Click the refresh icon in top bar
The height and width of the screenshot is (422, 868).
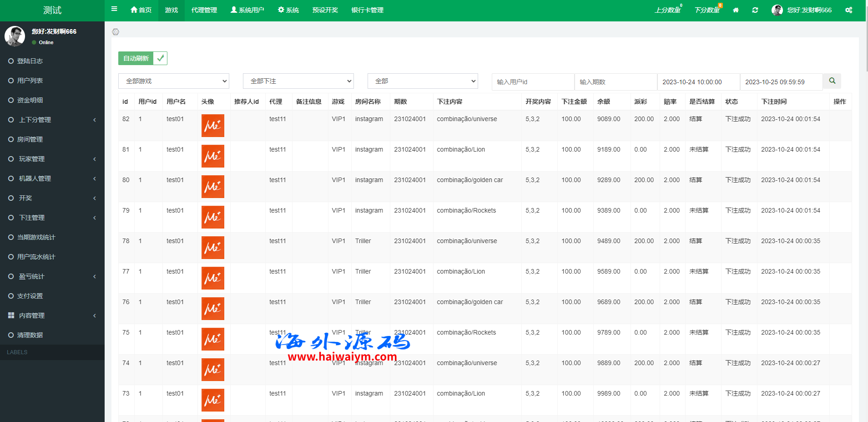click(755, 10)
